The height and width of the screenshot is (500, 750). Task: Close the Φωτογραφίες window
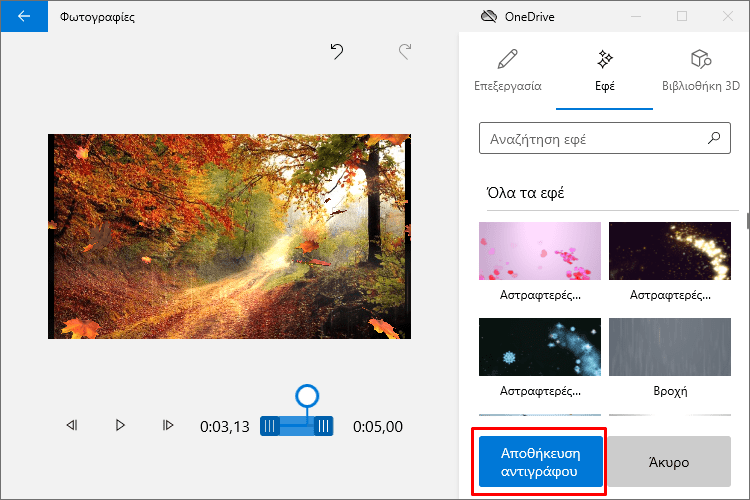point(728,16)
